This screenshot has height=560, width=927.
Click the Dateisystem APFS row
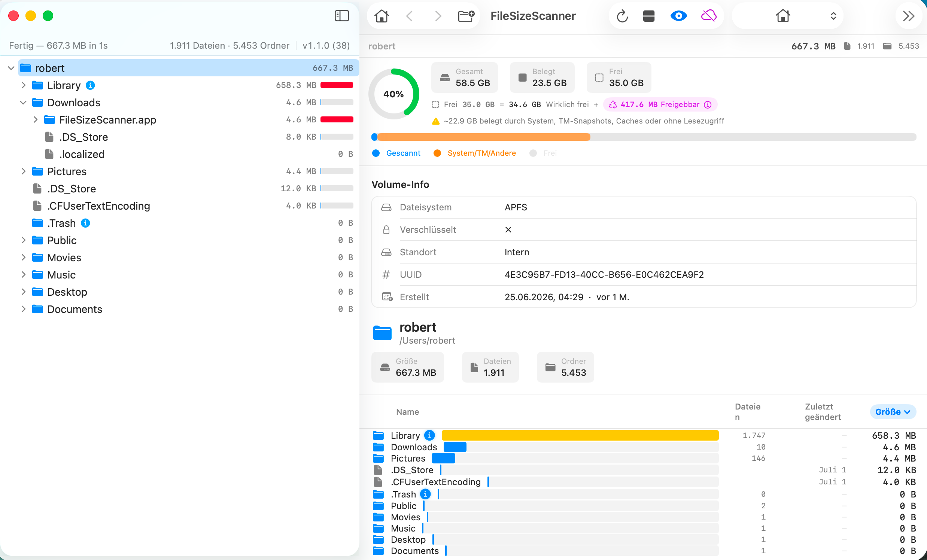pos(644,207)
